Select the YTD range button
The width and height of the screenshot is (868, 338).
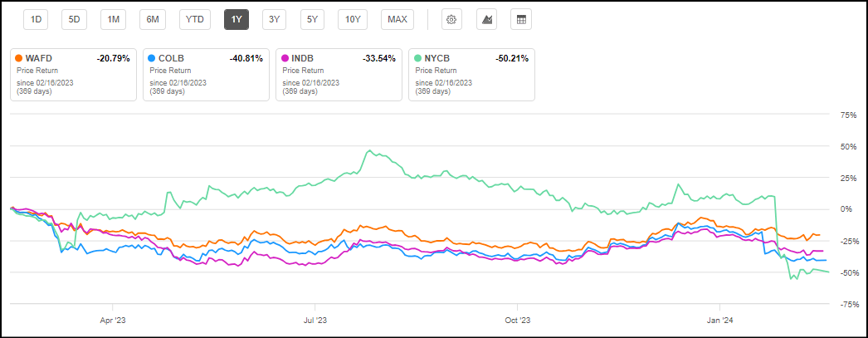(x=195, y=19)
